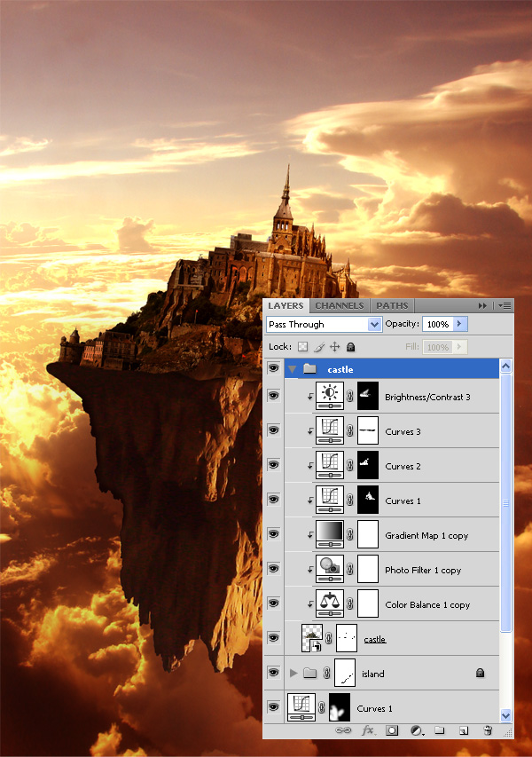Toggle visibility of Brightness/Contrast 3 layer
This screenshot has height=757, width=532.
(x=273, y=396)
